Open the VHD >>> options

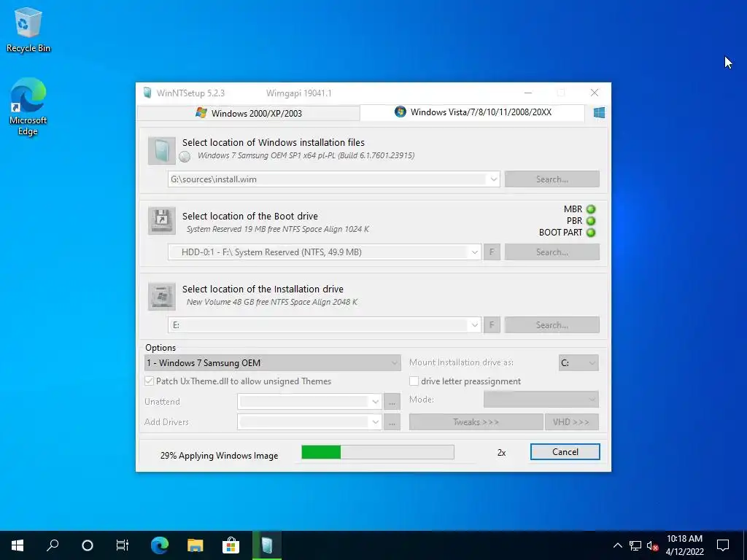[571, 422]
